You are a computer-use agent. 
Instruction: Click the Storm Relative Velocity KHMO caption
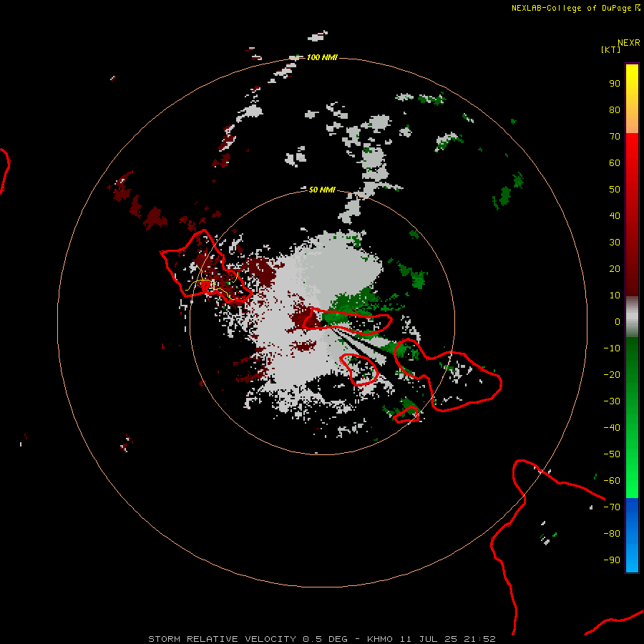(x=322, y=639)
